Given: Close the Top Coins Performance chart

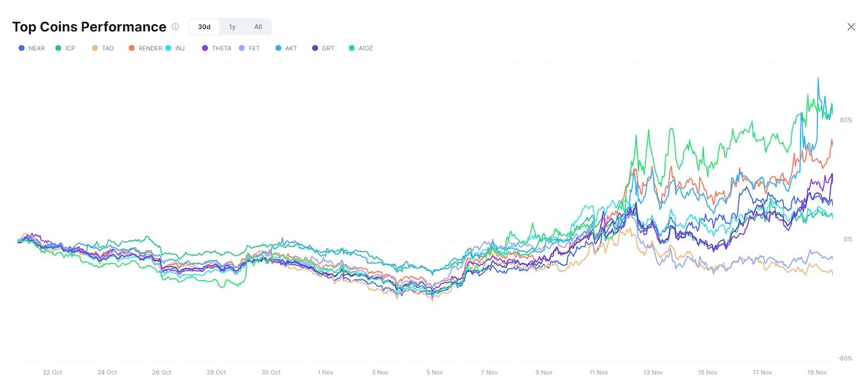Looking at the screenshot, I should click(851, 27).
